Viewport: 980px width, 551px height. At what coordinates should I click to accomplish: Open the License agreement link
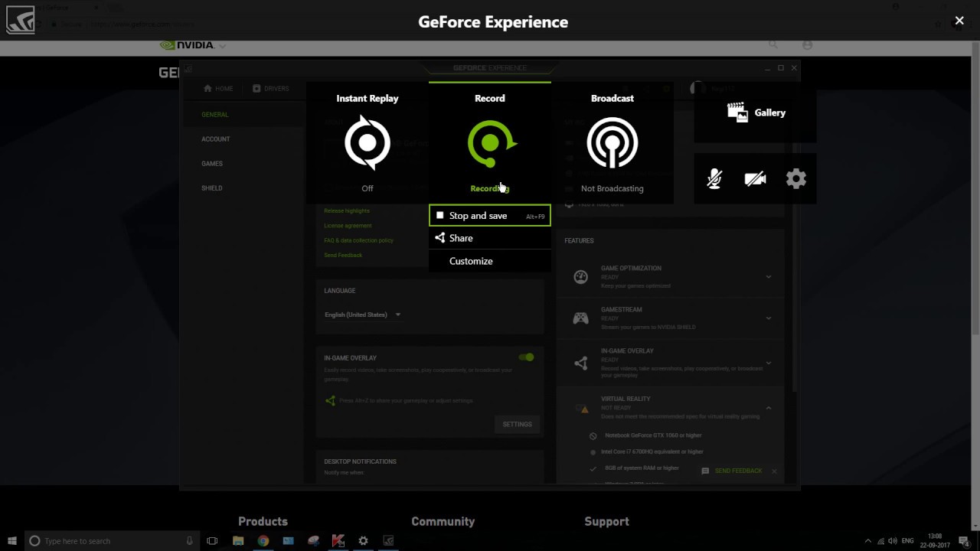point(348,226)
